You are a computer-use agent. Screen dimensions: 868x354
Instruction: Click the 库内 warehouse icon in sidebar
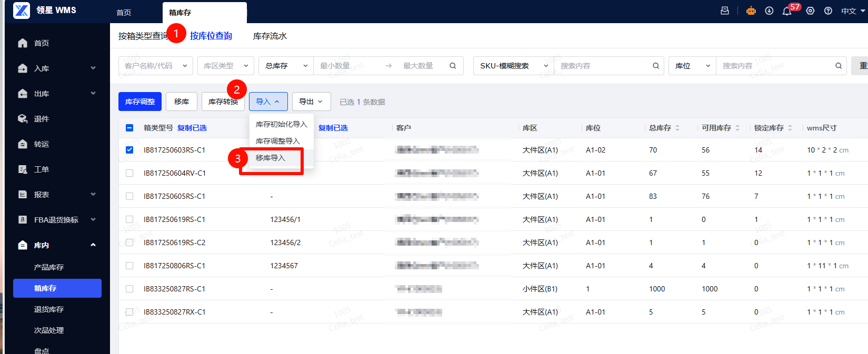tap(23, 245)
